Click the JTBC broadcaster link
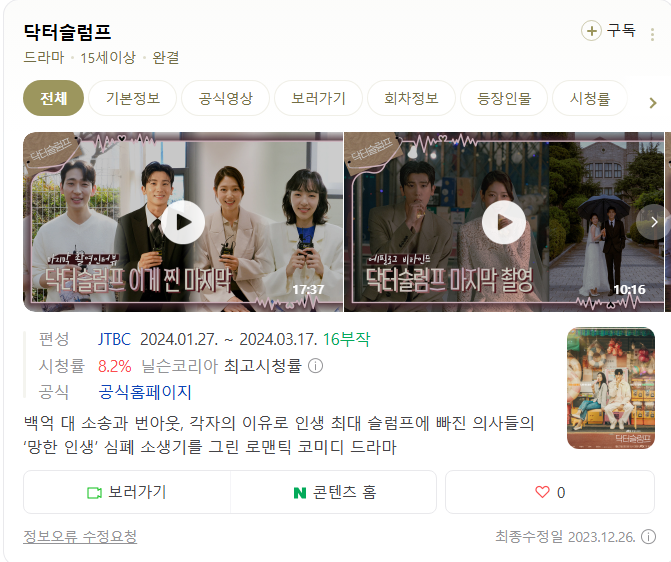Image resolution: width=671 pixels, height=562 pixels. [114, 339]
